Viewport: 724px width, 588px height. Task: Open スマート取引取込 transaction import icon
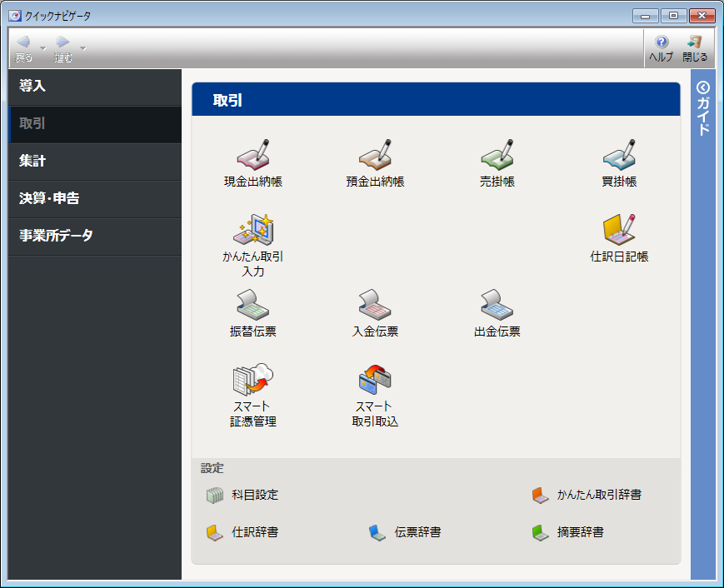click(375, 380)
